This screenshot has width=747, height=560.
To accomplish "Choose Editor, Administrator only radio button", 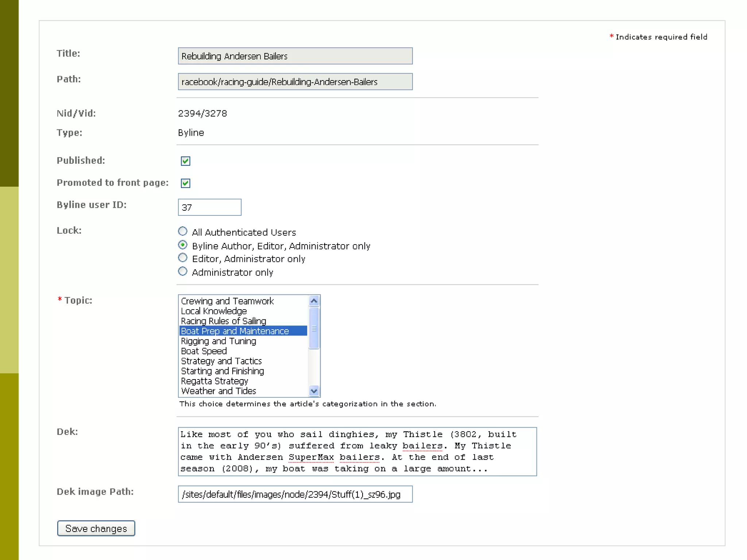I will point(183,258).
